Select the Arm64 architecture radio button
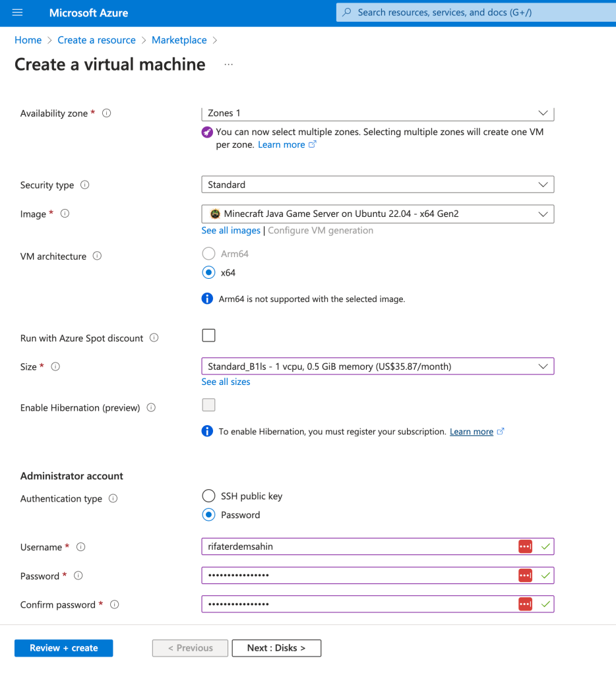 [x=208, y=254]
